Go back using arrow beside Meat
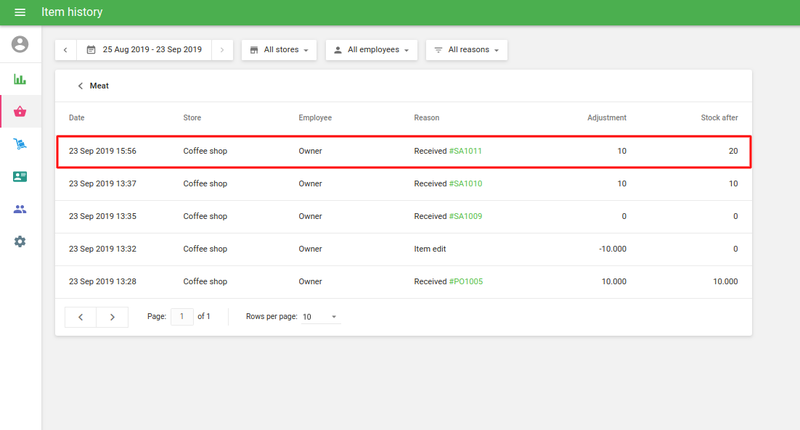Screen dimensions: 800x430 click(x=80, y=86)
